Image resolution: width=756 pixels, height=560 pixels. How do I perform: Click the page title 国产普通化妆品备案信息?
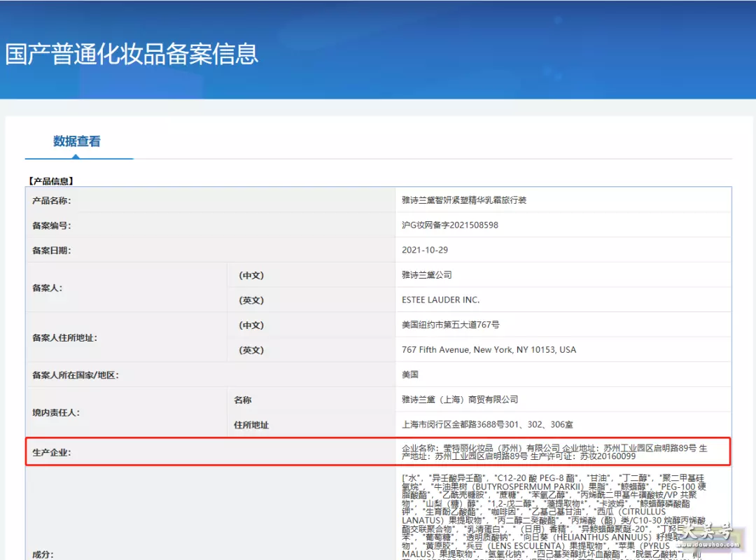click(132, 54)
